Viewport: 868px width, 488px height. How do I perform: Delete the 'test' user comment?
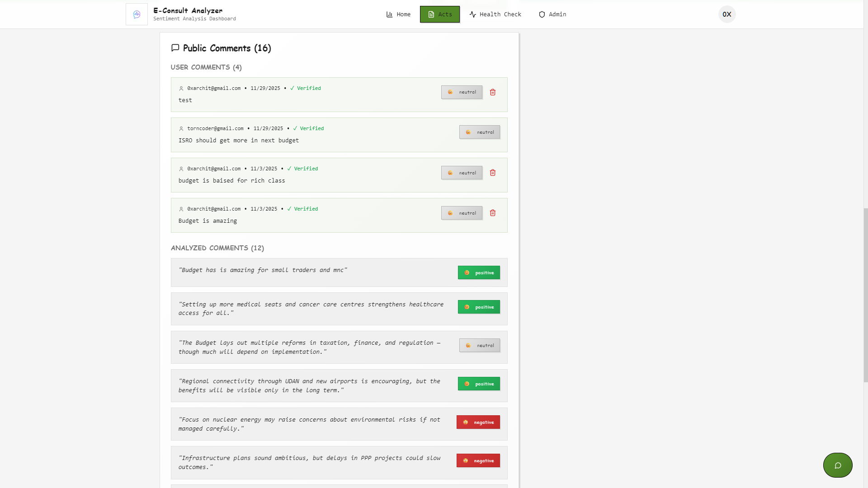(x=493, y=92)
